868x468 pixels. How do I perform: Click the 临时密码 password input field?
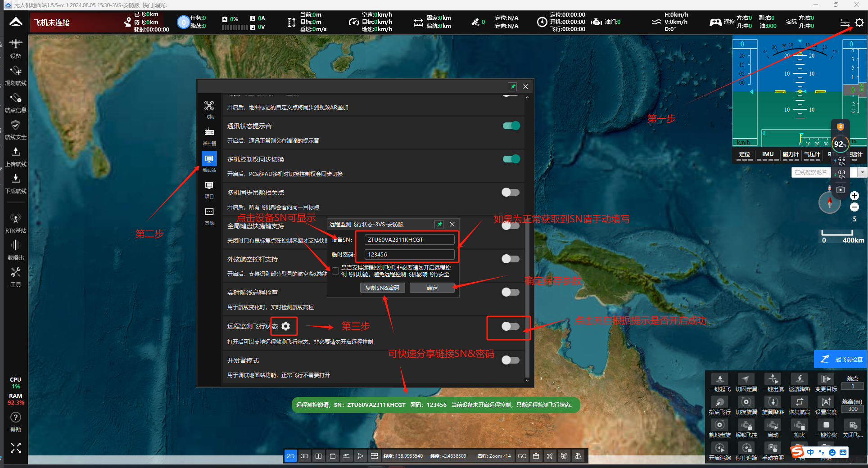click(x=409, y=254)
